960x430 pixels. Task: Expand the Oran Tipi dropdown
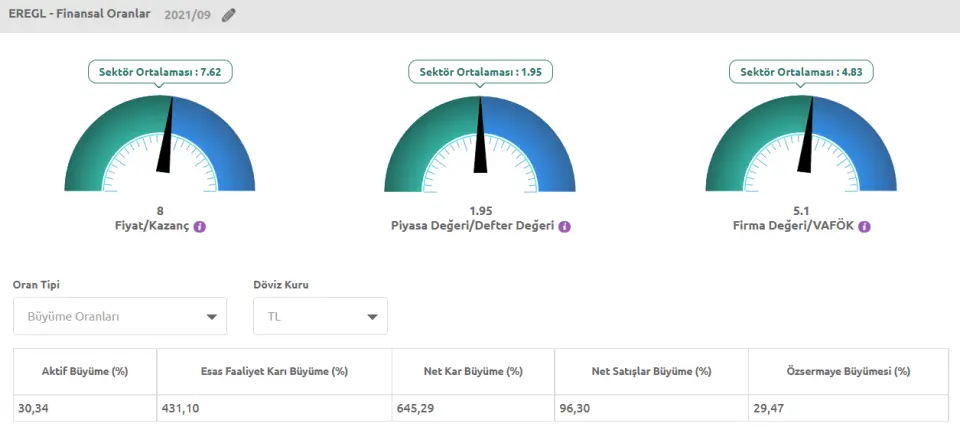click(120, 316)
